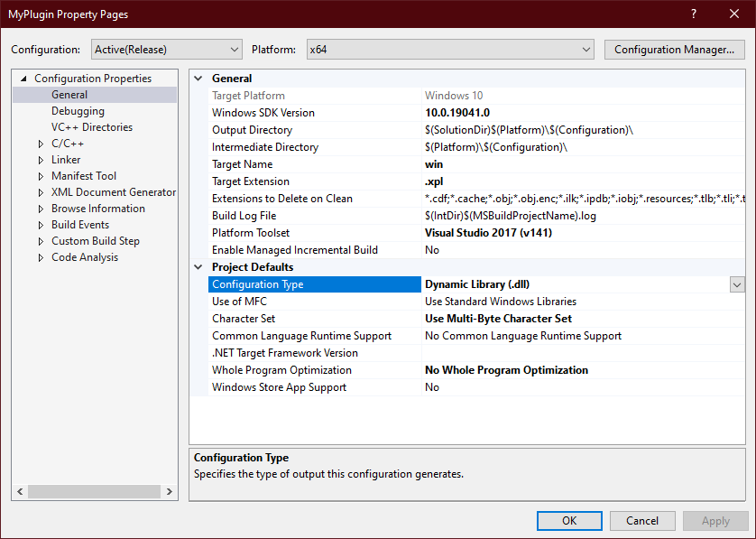The image size is (756, 539).
Task: Collapse the Project Defaults section
Action: click(x=198, y=266)
